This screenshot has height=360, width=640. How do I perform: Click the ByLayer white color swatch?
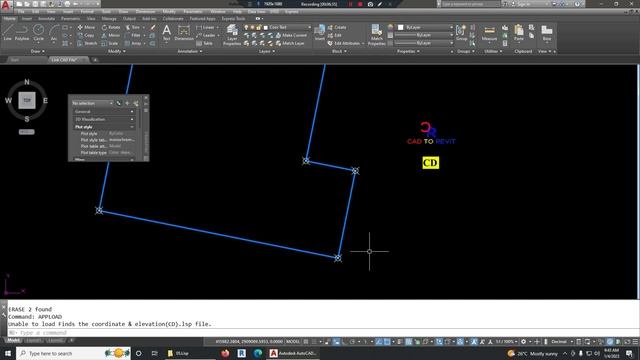pos(400,27)
